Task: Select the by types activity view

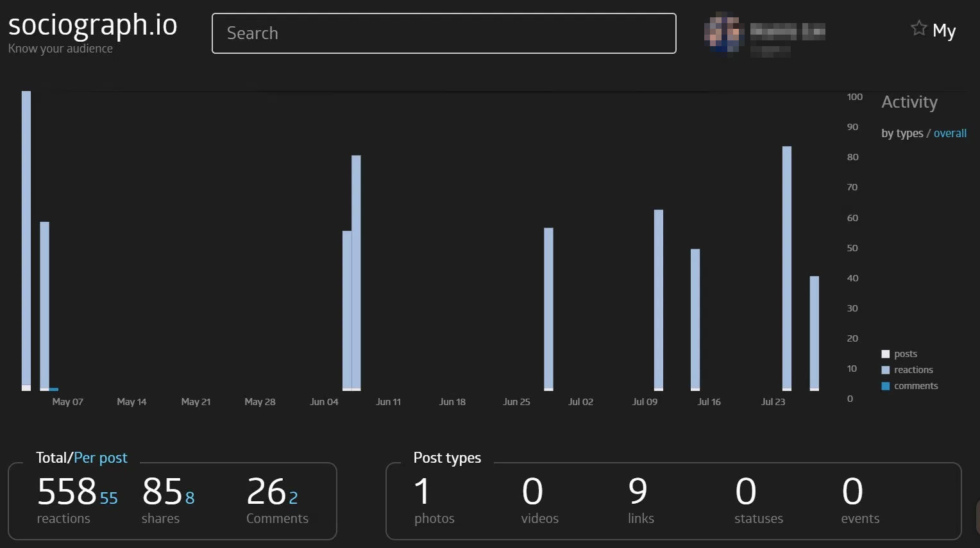Action: [902, 133]
